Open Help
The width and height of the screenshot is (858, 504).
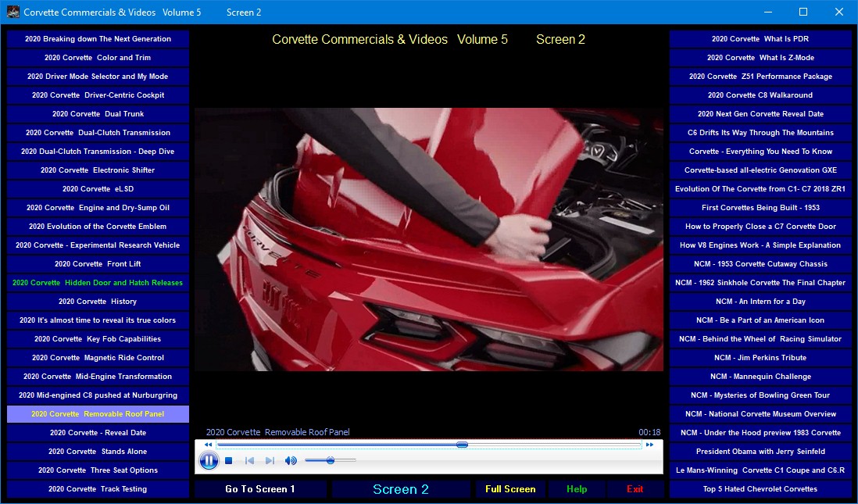(577, 489)
